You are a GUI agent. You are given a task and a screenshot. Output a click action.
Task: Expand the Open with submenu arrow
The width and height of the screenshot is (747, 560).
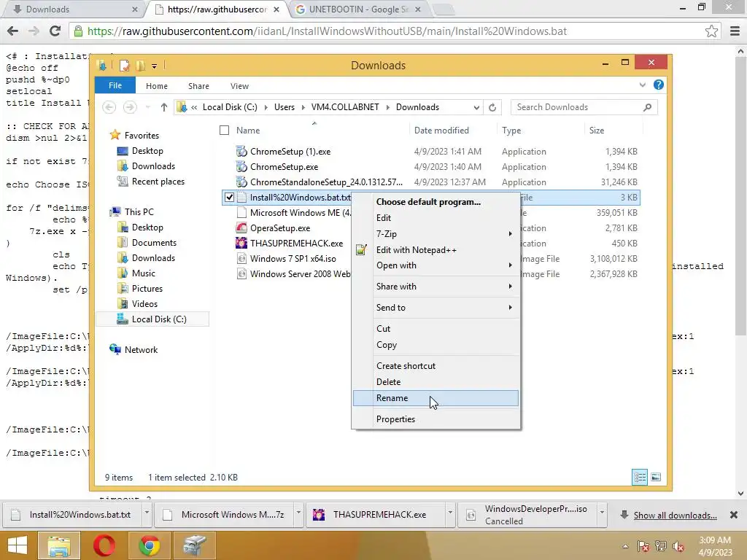pyautogui.click(x=510, y=265)
